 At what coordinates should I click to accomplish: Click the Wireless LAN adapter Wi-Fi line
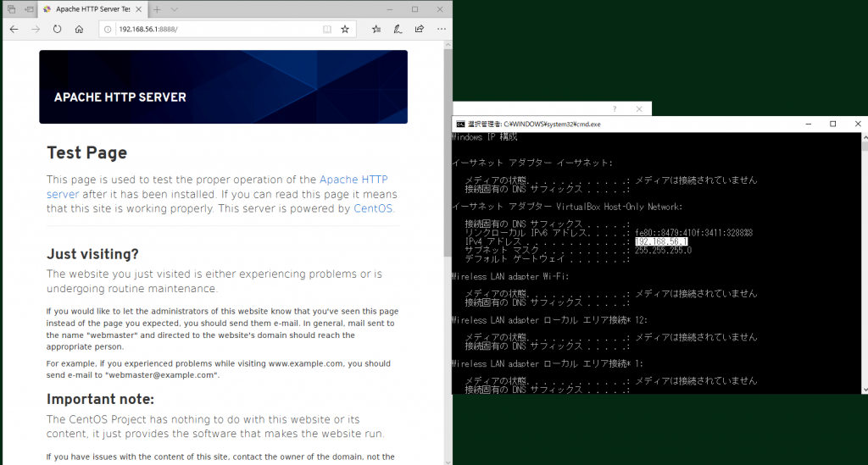(510, 276)
